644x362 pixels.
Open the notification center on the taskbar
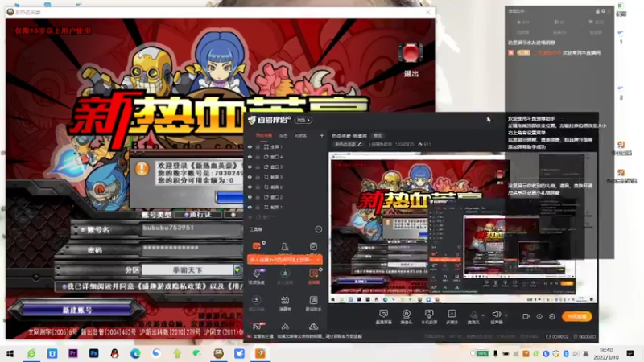point(630,353)
